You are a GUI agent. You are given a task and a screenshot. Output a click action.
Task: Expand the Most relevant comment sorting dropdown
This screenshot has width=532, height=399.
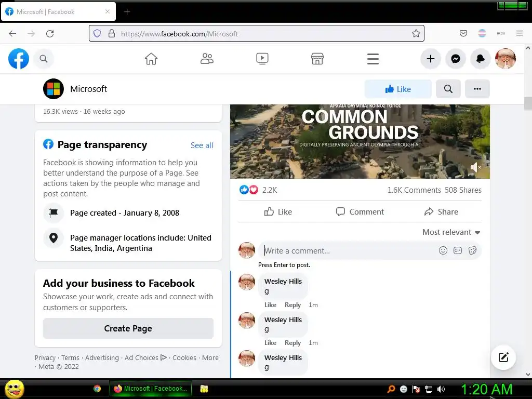[451, 232]
